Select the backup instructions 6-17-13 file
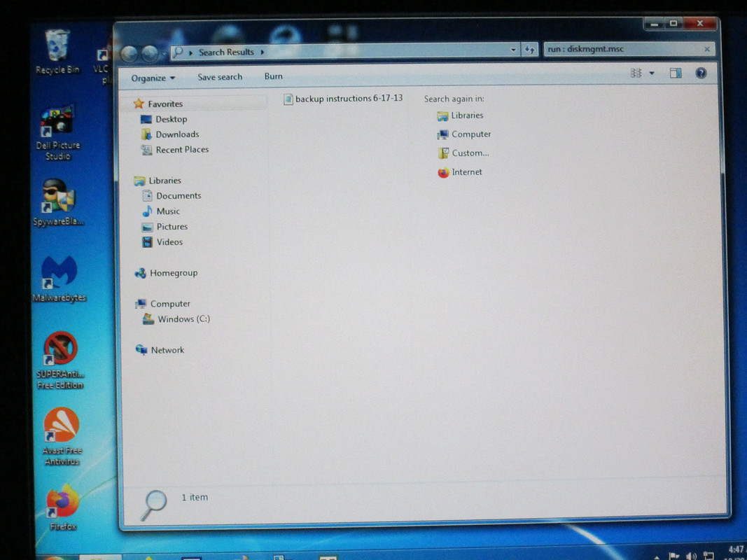Image resolution: width=747 pixels, height=560 pixels. [343, 99]
